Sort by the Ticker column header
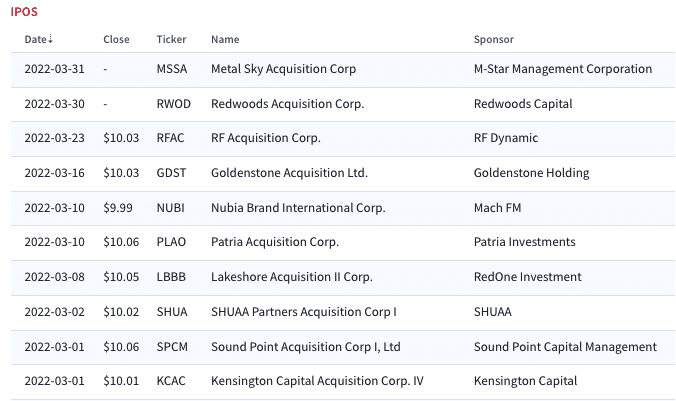Screen dimensions: 676x401 (x=171, y=39)
